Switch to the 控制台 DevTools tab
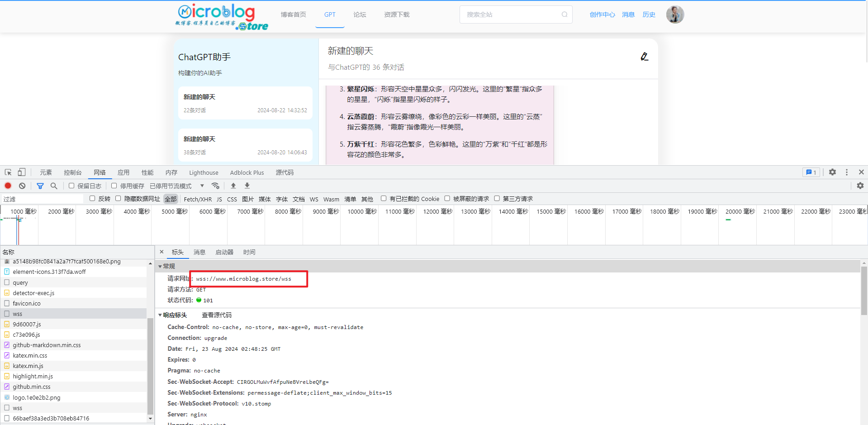Image resolution: width=868 pixels, height=425 pixels. (73, 172)
